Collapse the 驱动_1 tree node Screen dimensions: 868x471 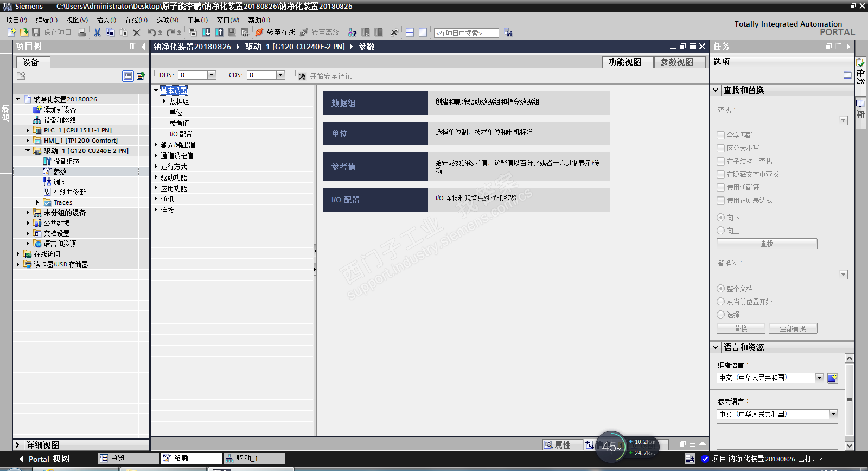(x=28, y=151)
